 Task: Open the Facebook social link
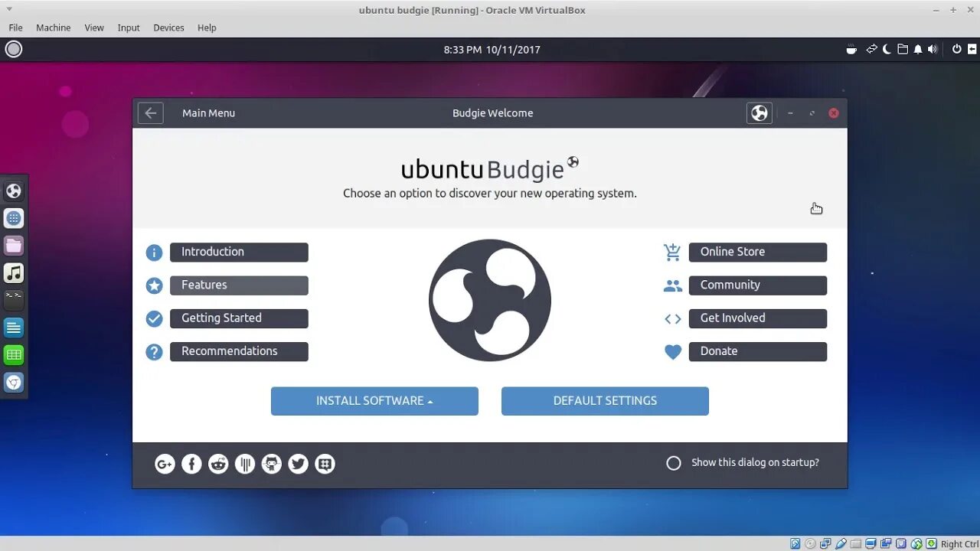[x=191, y=464]
